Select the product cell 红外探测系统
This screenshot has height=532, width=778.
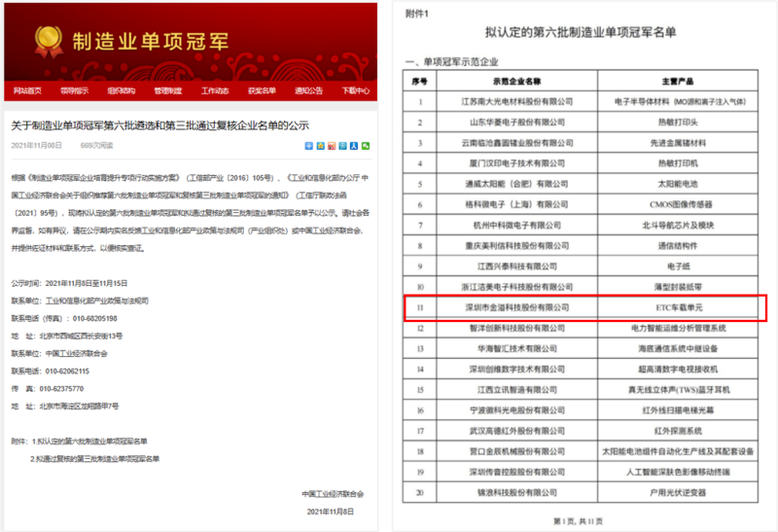point(678,431)
